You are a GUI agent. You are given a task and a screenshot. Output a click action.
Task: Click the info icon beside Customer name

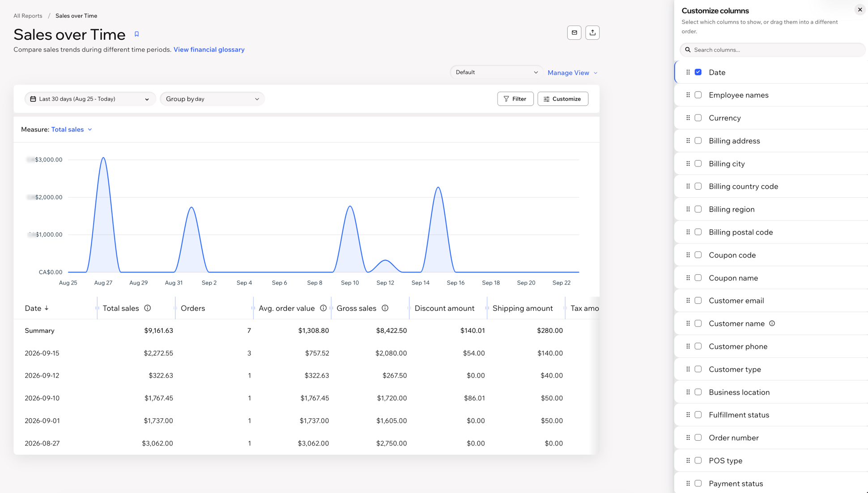click(772, 323)
